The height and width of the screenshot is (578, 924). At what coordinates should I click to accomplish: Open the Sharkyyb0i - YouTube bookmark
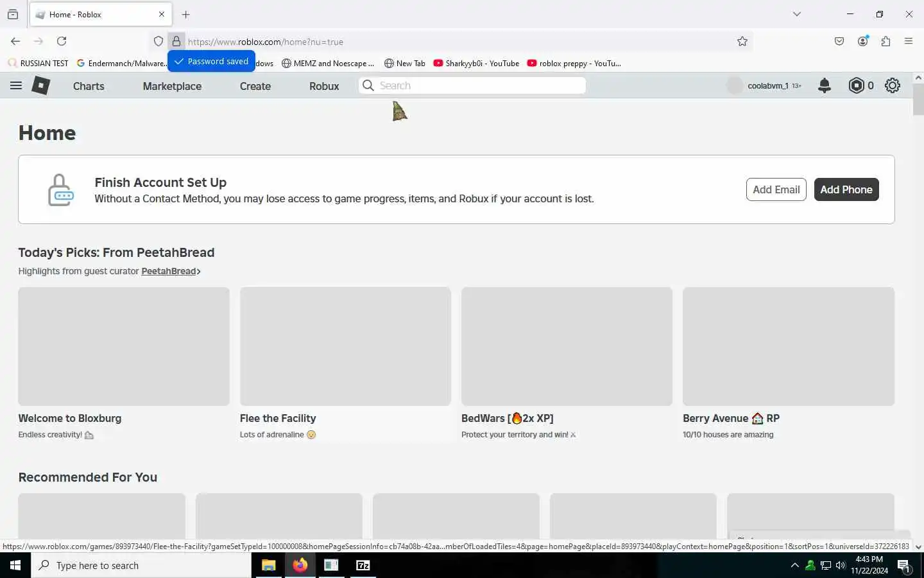point(476,63)
